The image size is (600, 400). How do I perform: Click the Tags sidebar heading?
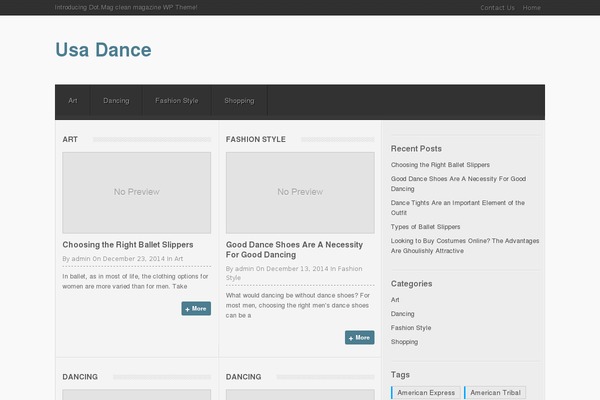coord(400,375)
